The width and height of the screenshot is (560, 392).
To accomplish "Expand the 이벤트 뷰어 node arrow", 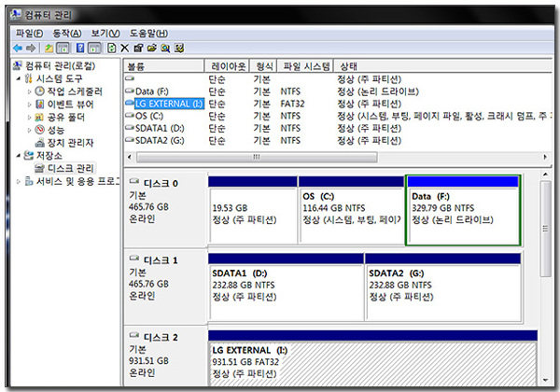I will click(30, 105).
